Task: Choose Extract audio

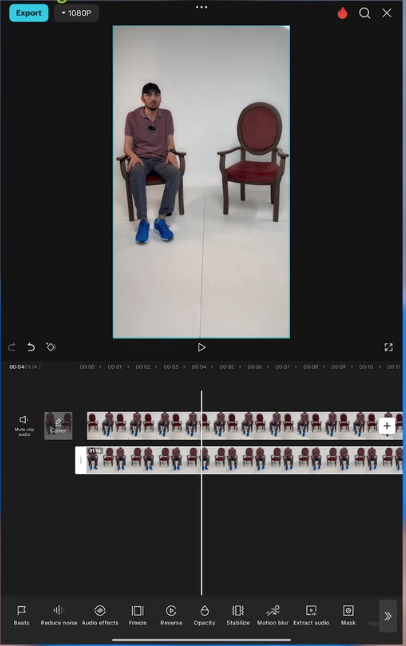Action: [311, 616]
